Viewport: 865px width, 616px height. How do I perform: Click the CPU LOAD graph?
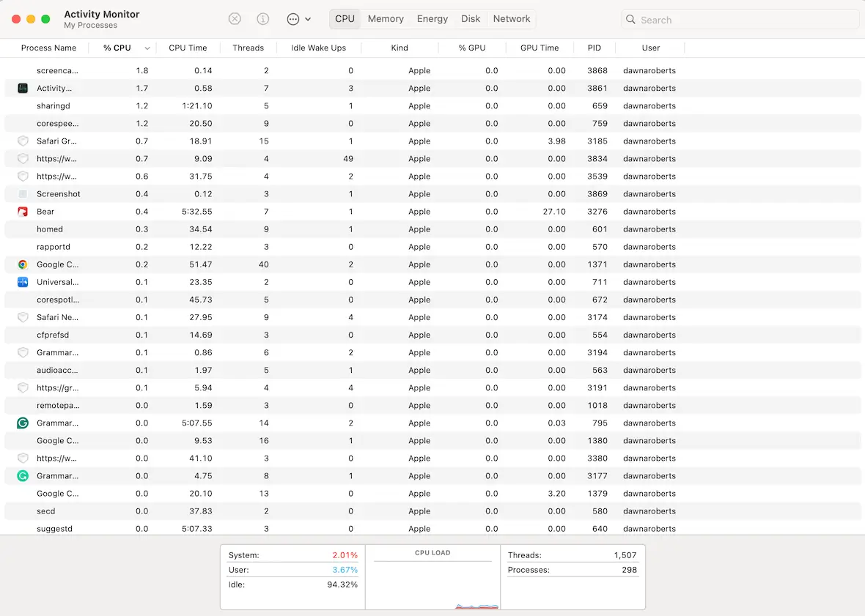pyautogui.click(x=432, y=584)
